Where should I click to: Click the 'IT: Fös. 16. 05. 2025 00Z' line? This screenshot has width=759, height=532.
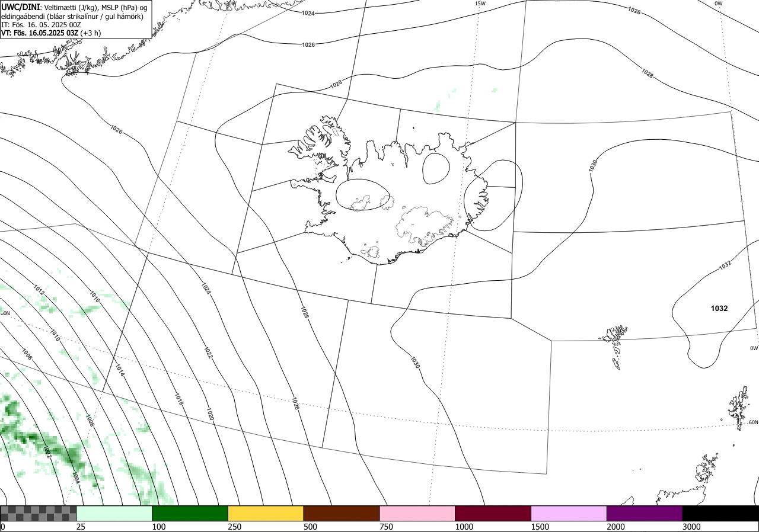[41, 25]
